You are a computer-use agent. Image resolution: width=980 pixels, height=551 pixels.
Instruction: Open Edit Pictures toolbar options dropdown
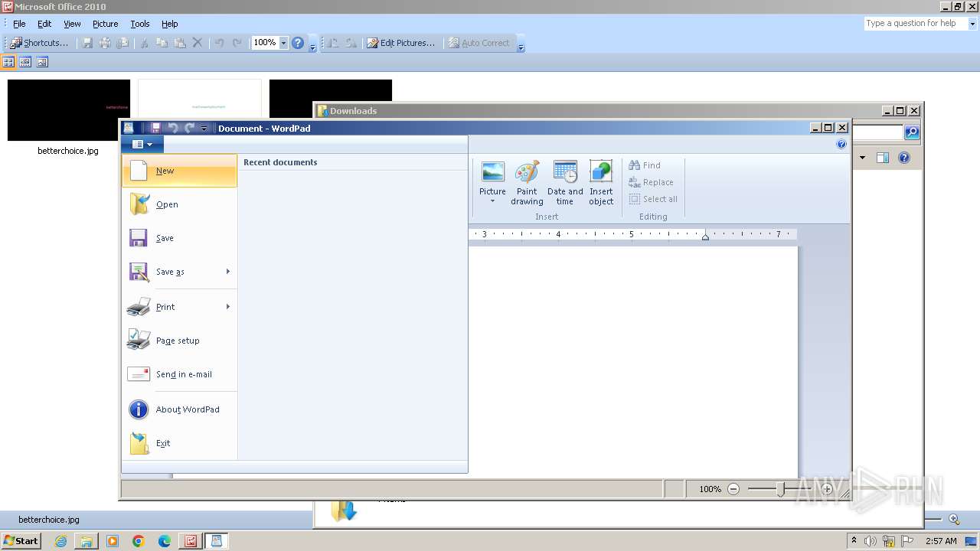click(x=521, y=44)
